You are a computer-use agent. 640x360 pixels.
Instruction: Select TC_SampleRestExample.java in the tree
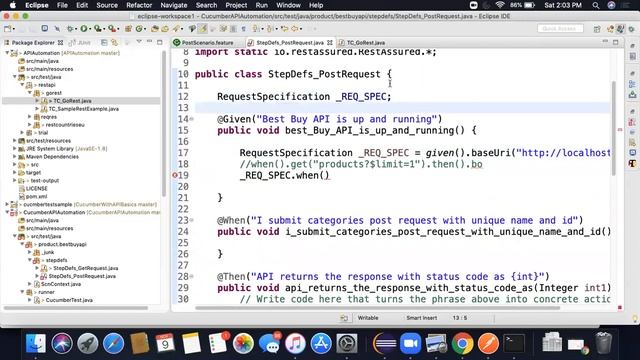(x=84, y=109)
